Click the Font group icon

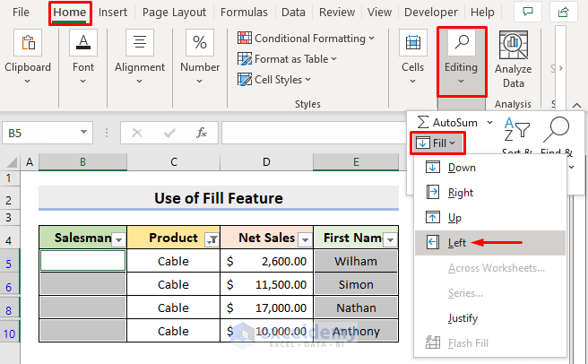[x=83, y=43]
